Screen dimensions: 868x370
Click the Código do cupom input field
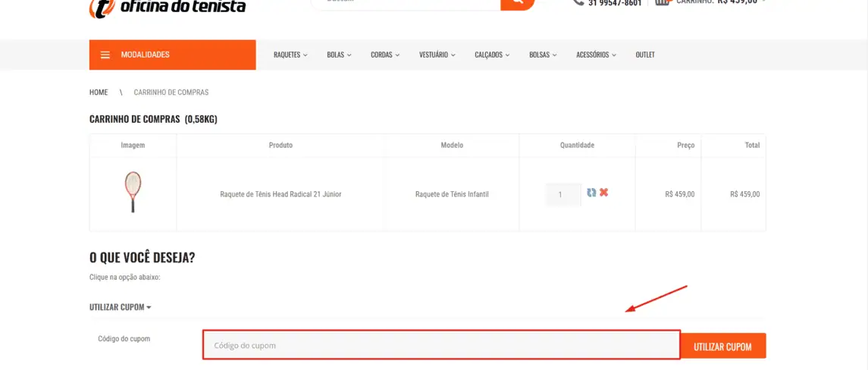coord(441,345)
